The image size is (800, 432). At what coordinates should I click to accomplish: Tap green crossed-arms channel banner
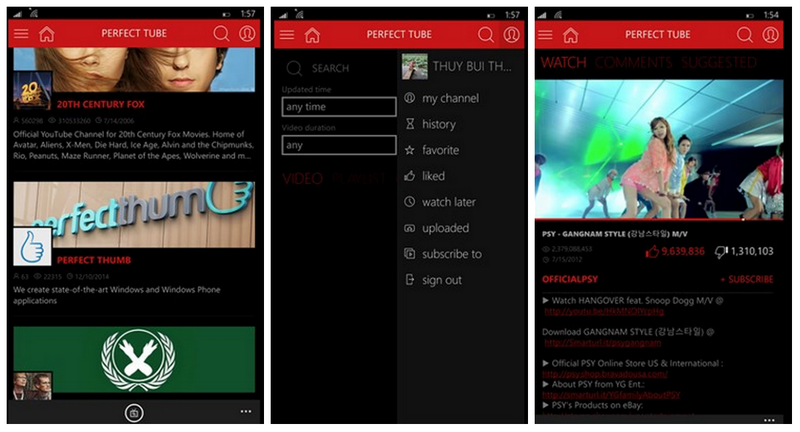click(134, 360)
